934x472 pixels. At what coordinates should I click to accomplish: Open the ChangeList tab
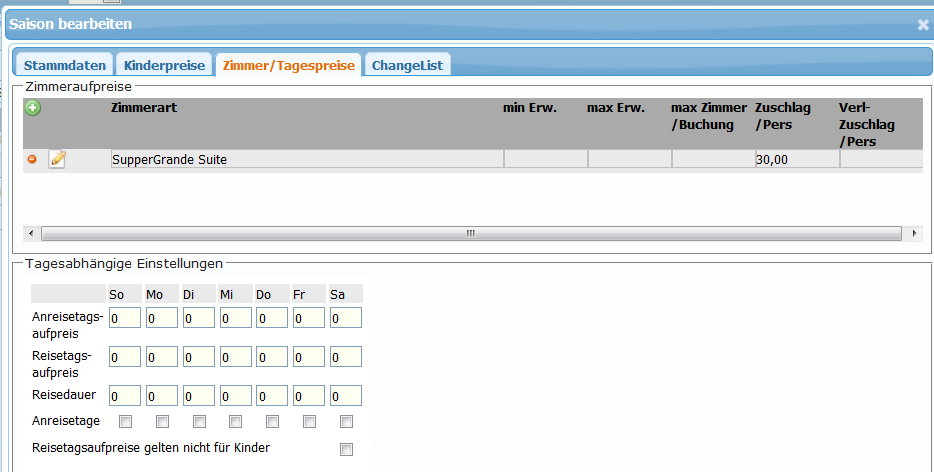tap(407, 65)
